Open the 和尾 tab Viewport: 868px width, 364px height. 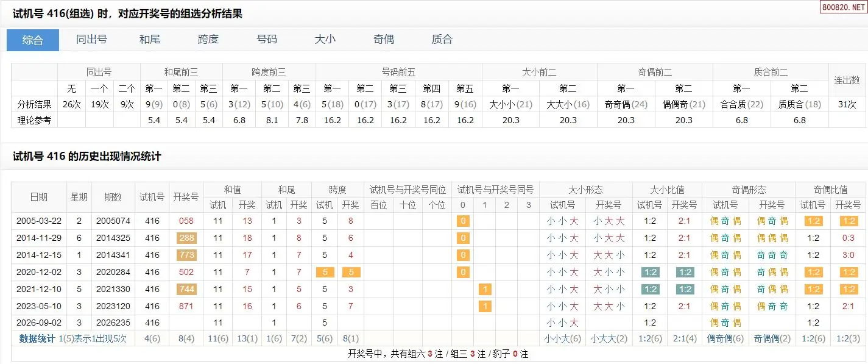click(x=150, y=40)
